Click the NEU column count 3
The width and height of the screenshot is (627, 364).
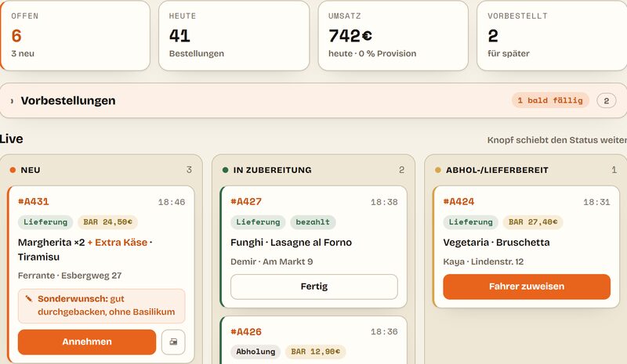pos(189,170)
